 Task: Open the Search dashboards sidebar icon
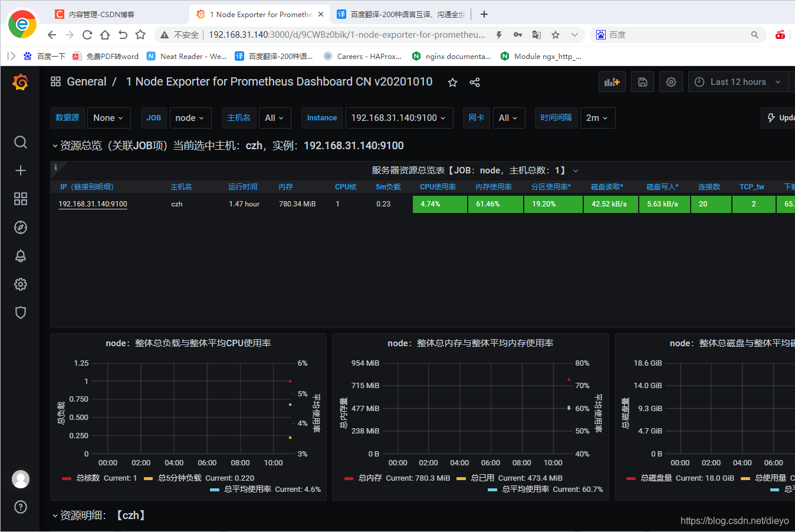point(21,142)
